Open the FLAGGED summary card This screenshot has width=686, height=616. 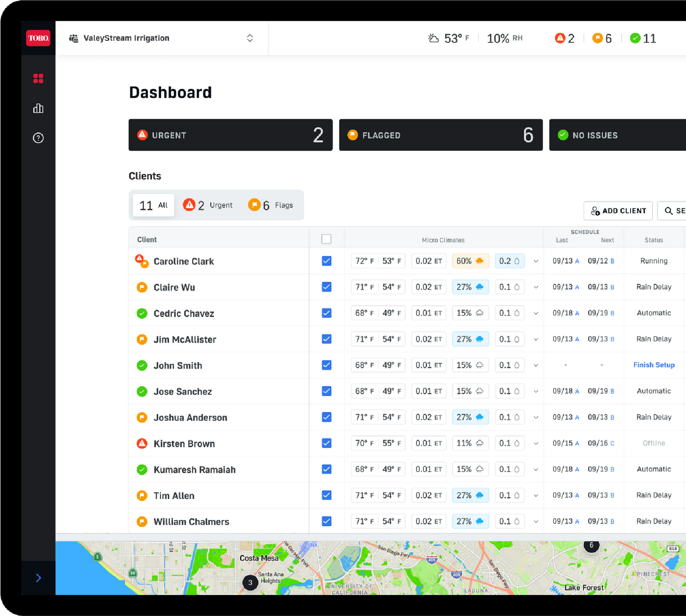(x=441, y=135)
